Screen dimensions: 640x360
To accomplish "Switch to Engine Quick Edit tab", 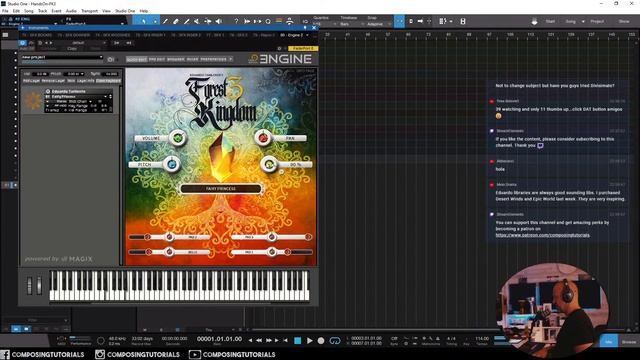I will pos(136,60).
